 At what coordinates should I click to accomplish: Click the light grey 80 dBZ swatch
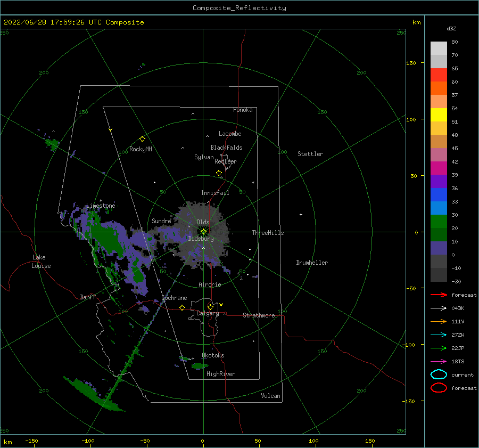tap(439, 48)
